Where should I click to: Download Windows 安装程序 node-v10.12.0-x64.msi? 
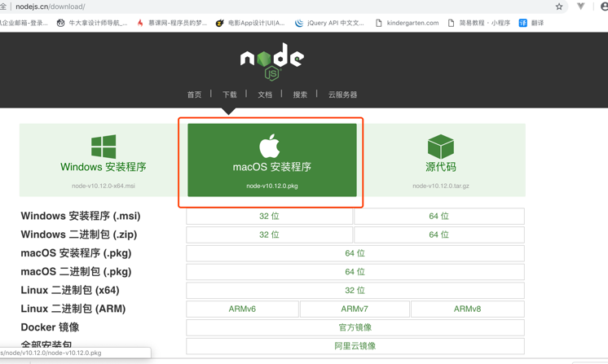[104, 160]
